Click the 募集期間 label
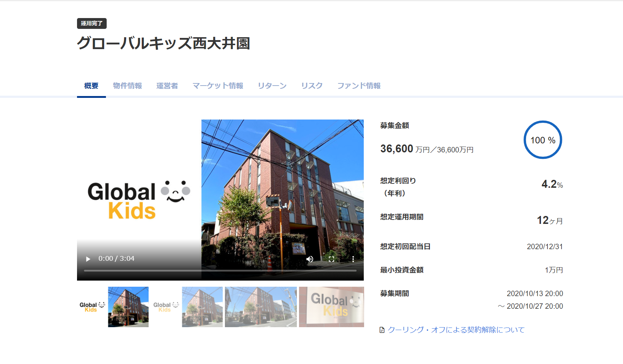The height and width of the screenshot is (364, 623). click(x=394, y=294)
